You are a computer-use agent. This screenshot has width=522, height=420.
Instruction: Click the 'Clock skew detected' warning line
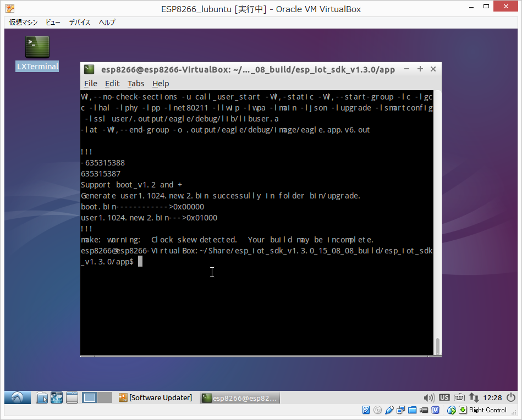pos(227,240)
